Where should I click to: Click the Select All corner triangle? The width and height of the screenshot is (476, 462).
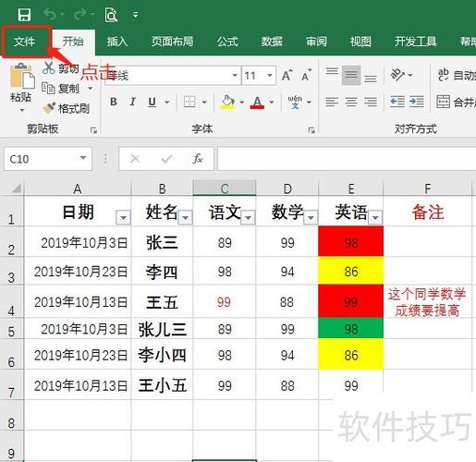click(16, 188)
